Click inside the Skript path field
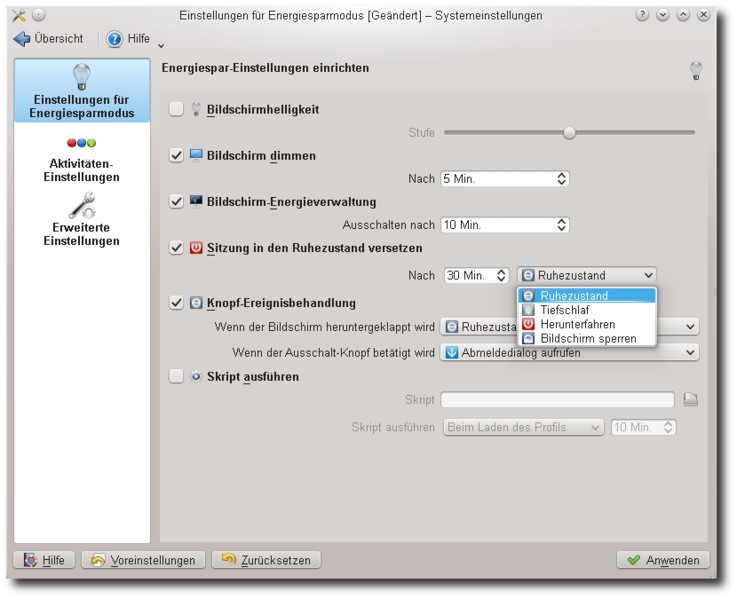This screenshot has height=599, width=737. (557, 400)
